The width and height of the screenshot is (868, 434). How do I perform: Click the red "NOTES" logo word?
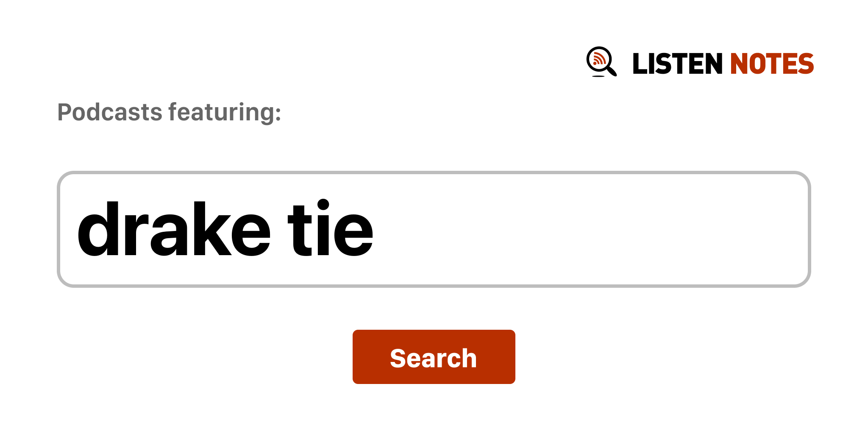tap(772, 64)
